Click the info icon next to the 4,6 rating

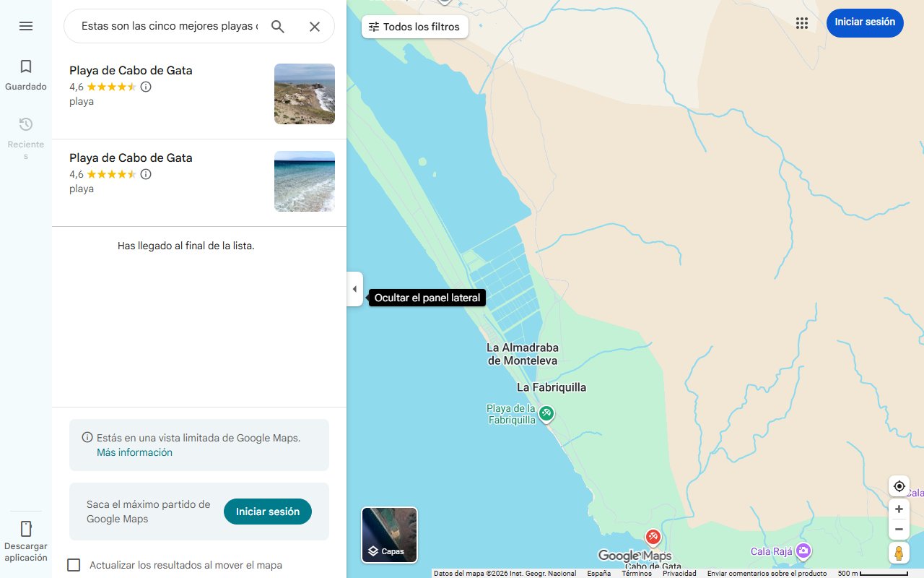click(x=146, y=87)
